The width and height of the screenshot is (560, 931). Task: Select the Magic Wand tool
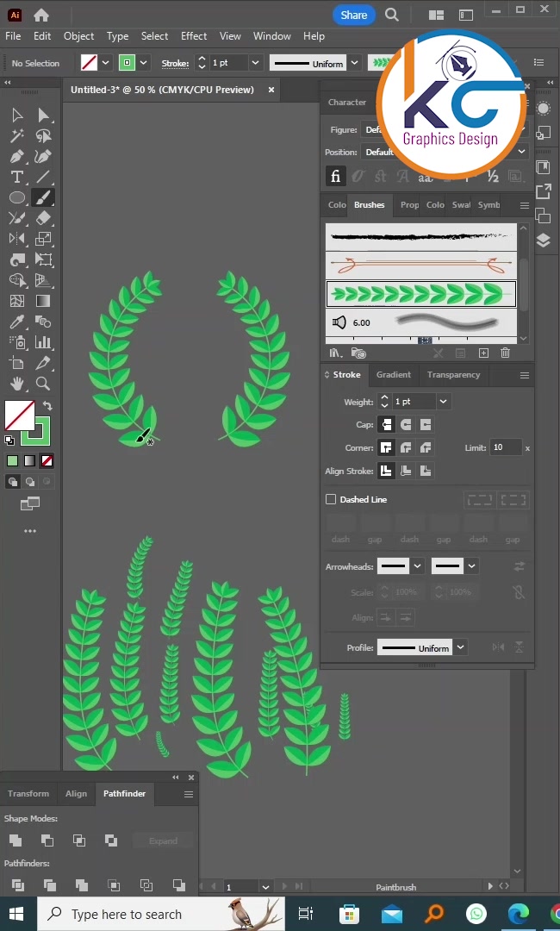click(x=17, y=136)
